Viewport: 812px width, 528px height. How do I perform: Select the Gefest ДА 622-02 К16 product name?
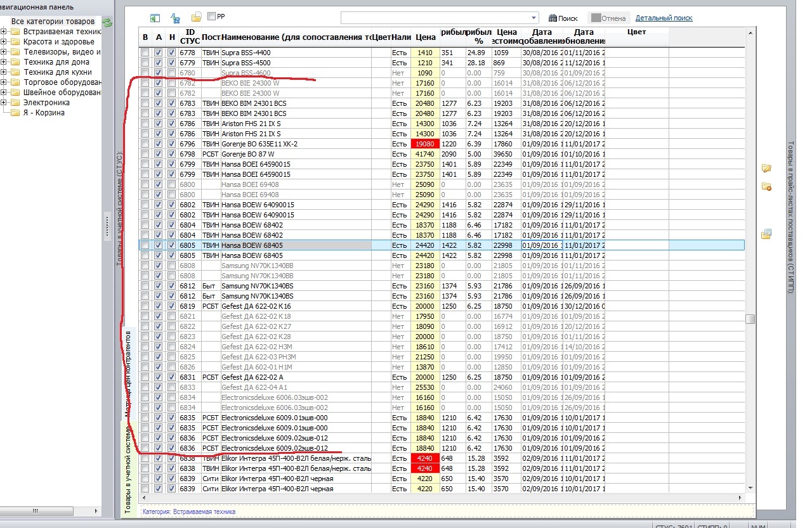[x=256, y=306]
